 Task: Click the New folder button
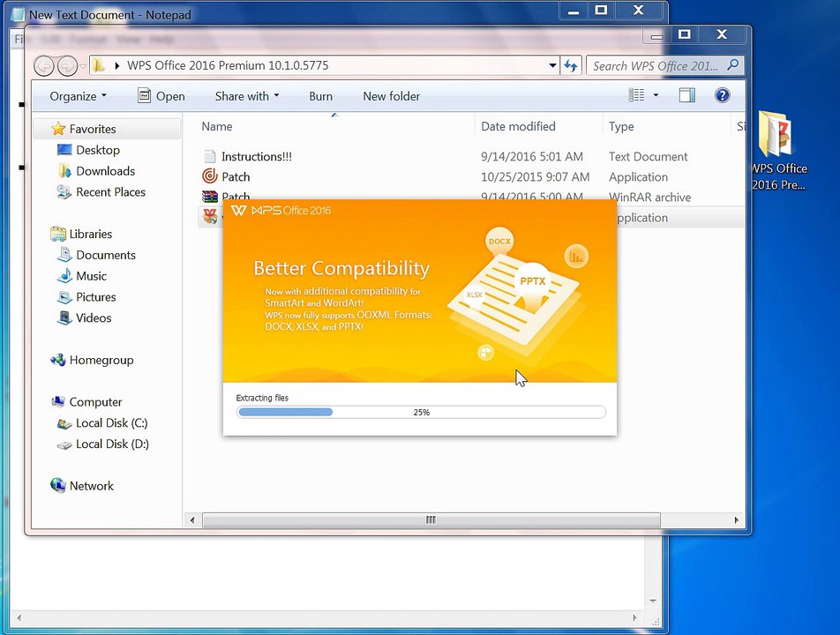tap(391, 96)
